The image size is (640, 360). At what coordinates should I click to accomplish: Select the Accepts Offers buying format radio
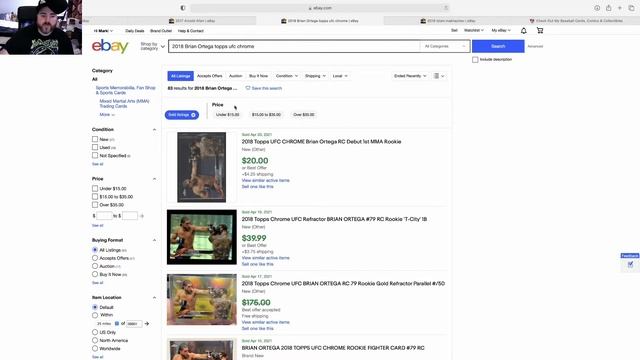(x=95, y=258)
